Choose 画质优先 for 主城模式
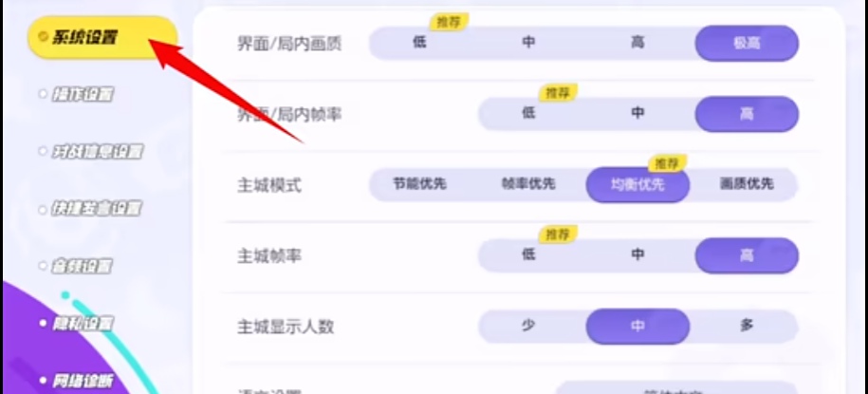Image resolution: width=868 pixels, height=394 pixels. 747,184
